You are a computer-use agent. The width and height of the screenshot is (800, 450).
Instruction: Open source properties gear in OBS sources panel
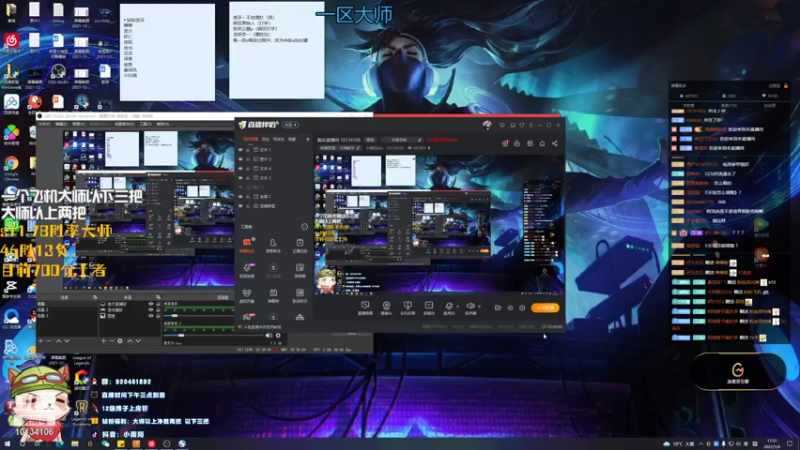[120, 341]
